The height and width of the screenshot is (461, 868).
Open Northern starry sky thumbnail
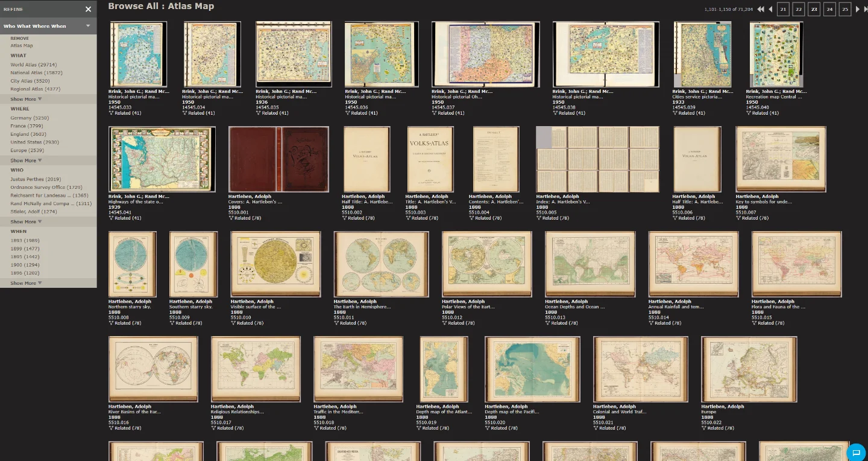pyautogui.click(x=133, y=264)
